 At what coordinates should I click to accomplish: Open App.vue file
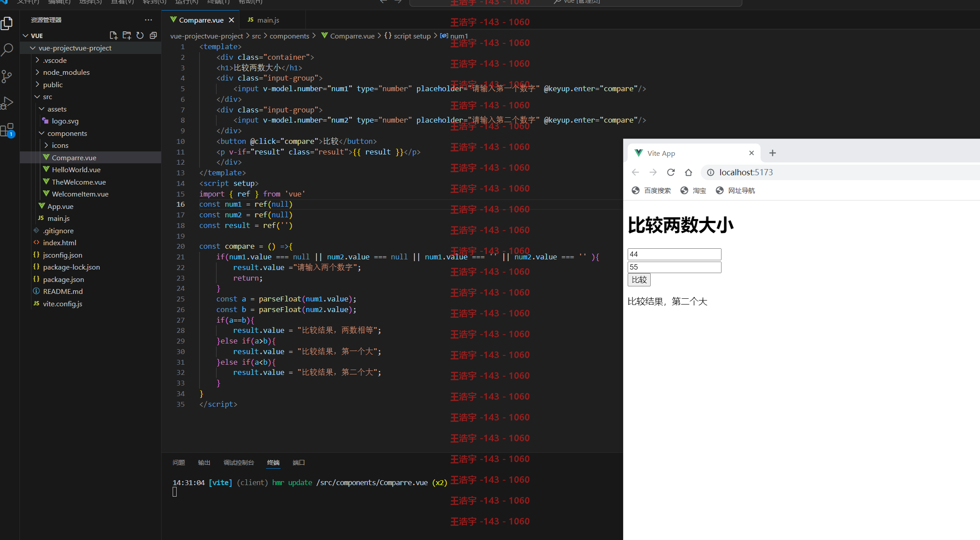click(x=60, y=206)
